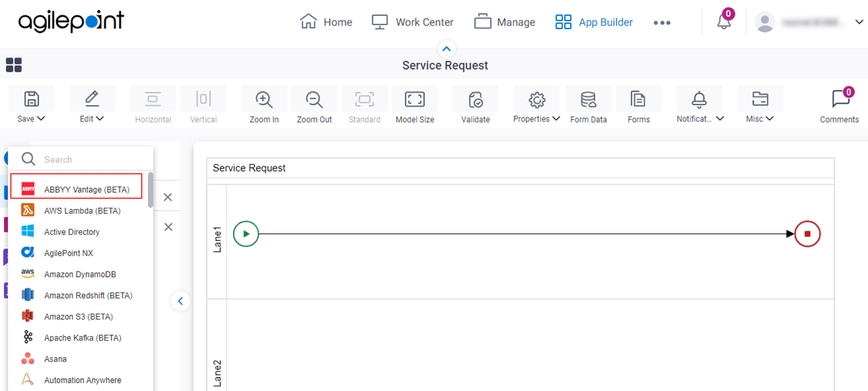This screenshot has width=868, height=391.
Task: Open the notifications bell
Action: point(724,21)
